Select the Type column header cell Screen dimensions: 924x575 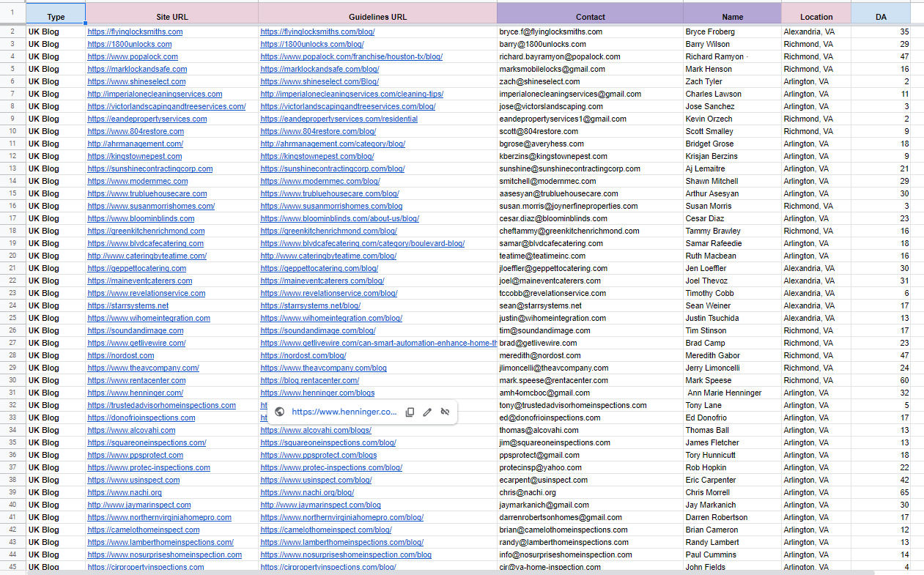point(56,14)
